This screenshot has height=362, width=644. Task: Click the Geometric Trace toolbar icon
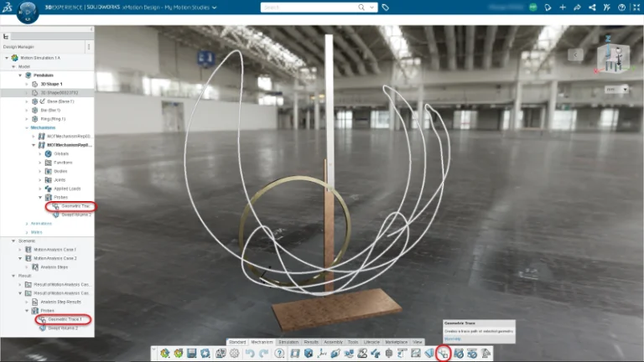point(443,353)
